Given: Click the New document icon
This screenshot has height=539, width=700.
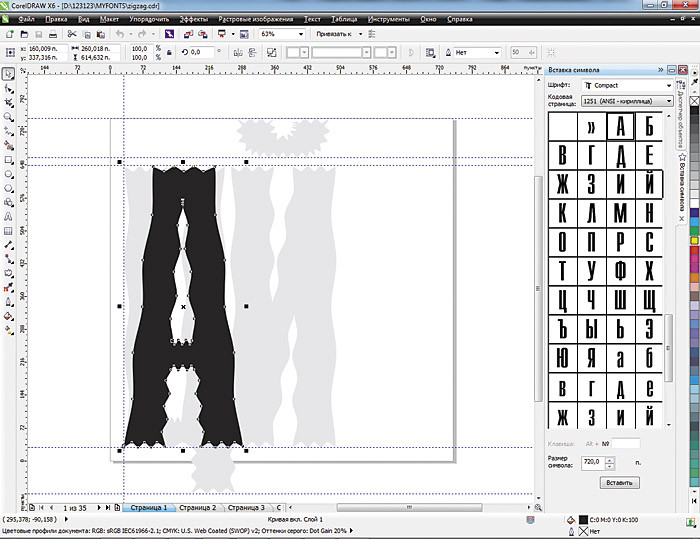Looking at the screenshot, I should click(10, 34).
